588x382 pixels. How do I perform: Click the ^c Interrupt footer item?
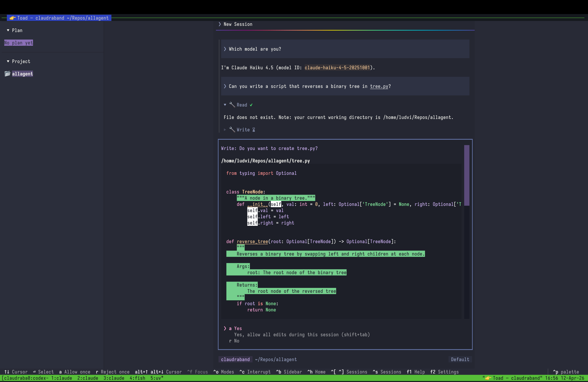(255, 372)
